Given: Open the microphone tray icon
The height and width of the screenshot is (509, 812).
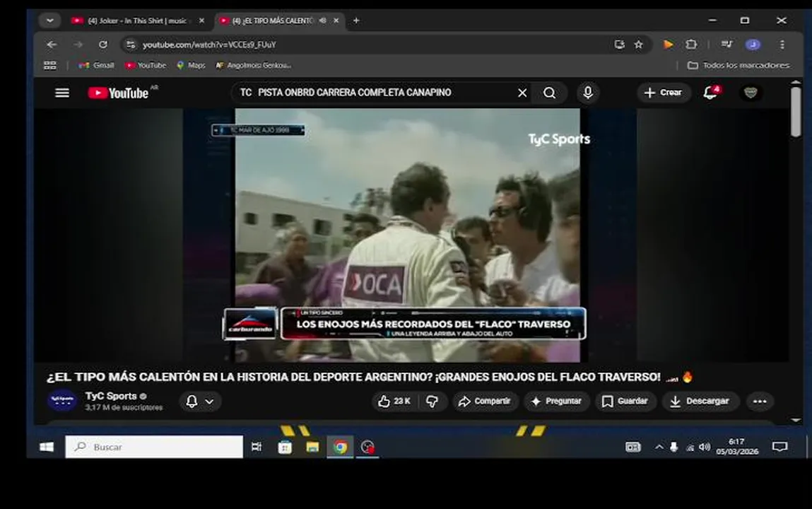Looking at the screenshot, I should (x=673, y=447).
